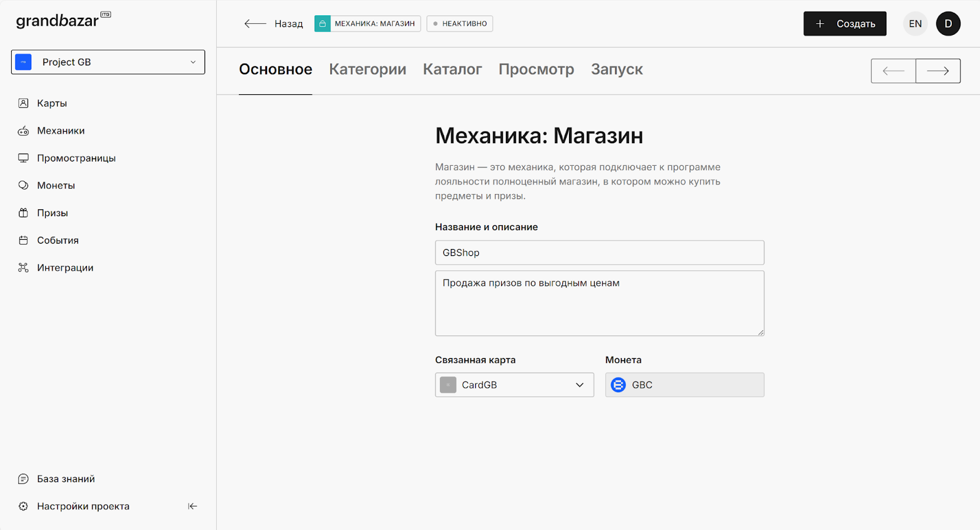980x530 pixels.
Task: Click the Карты sidebar icon
Action: (23, 103)
